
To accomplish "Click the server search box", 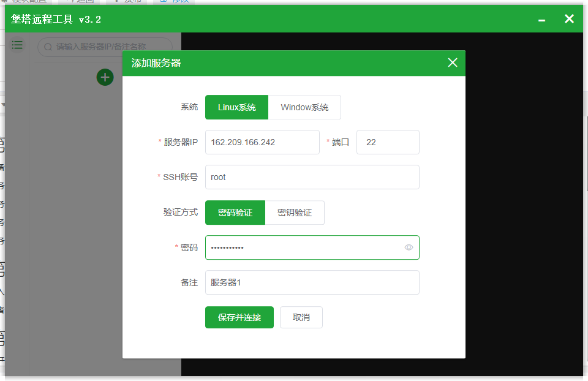I will coord(105,47).
